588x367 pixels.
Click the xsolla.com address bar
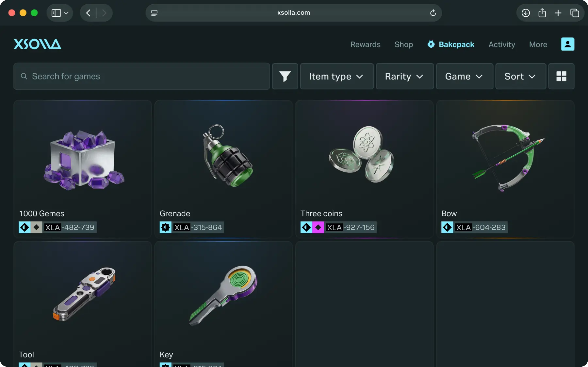coord(293,13)
